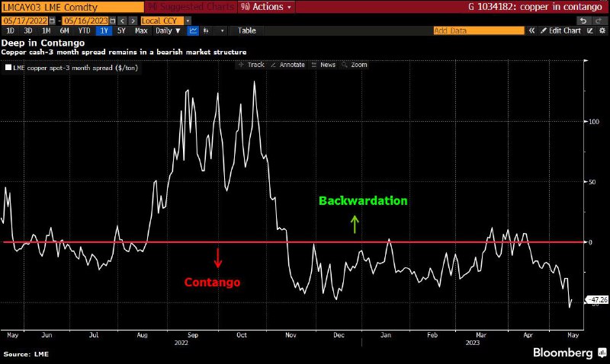The image size is (610, 364).
Task: Select the line chart type icon
Action: click(193, 30)
